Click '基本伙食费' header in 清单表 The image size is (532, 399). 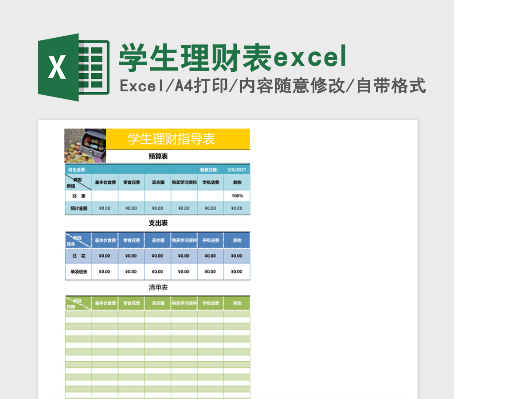[x=105, y=303]
